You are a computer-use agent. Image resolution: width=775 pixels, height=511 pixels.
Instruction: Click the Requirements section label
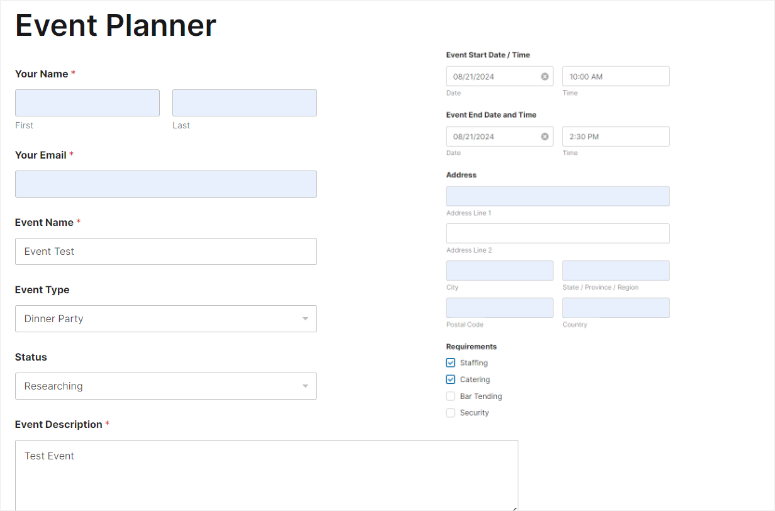472,346
